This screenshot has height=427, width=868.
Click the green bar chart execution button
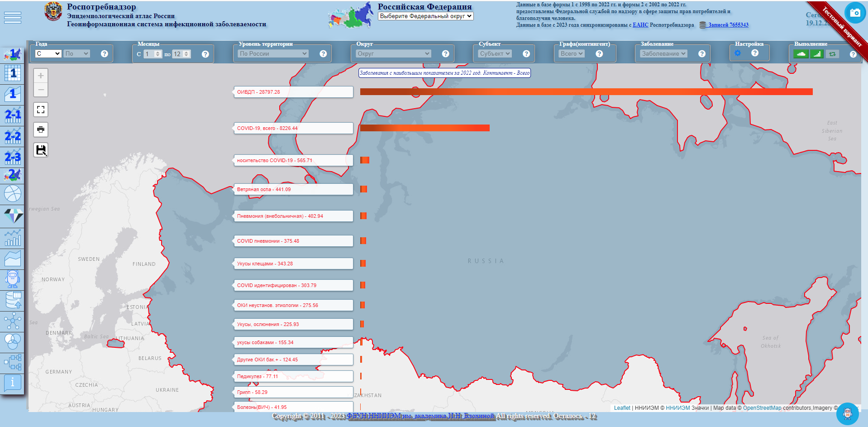[816, 54]
